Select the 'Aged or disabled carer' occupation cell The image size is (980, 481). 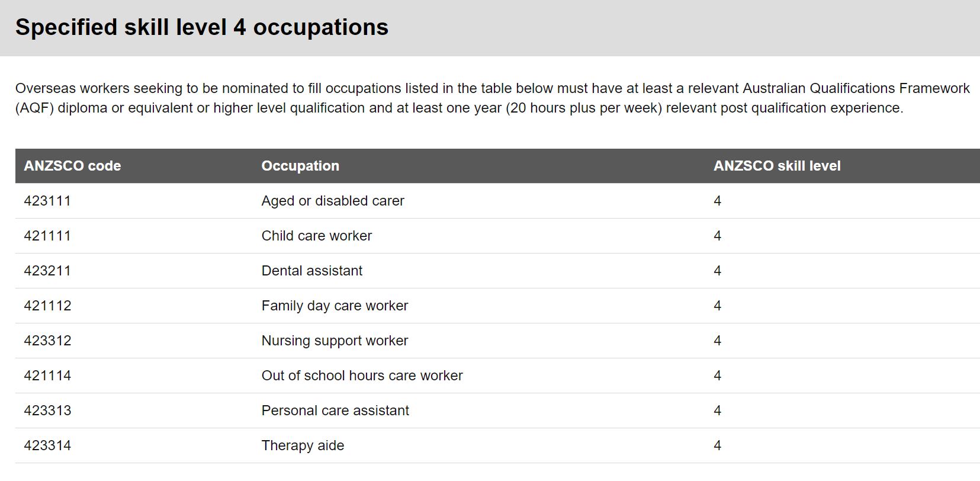point(333,201)
